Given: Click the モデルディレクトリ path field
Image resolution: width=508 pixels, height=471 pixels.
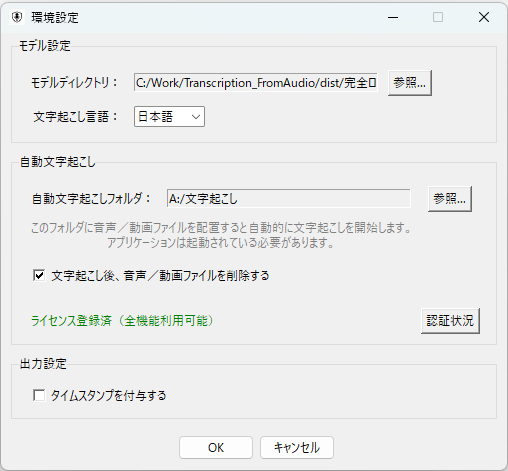Looking at the screenshot, I should (256, 82).
